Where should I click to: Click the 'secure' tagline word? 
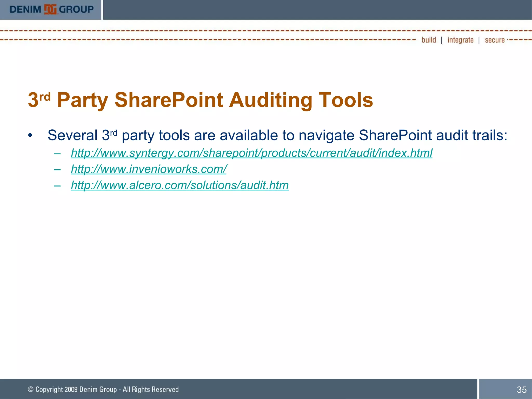[x=495, y=40]
